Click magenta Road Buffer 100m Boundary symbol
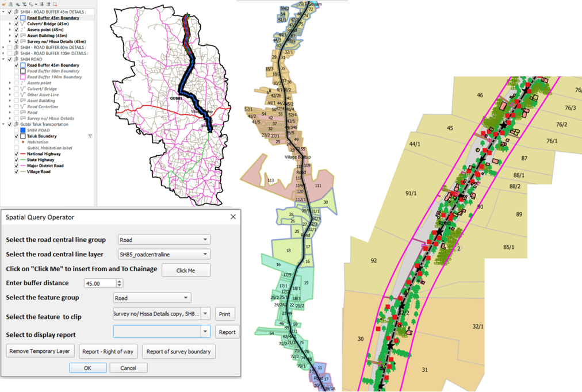The image size is (582, 392). tap(23, 77)
